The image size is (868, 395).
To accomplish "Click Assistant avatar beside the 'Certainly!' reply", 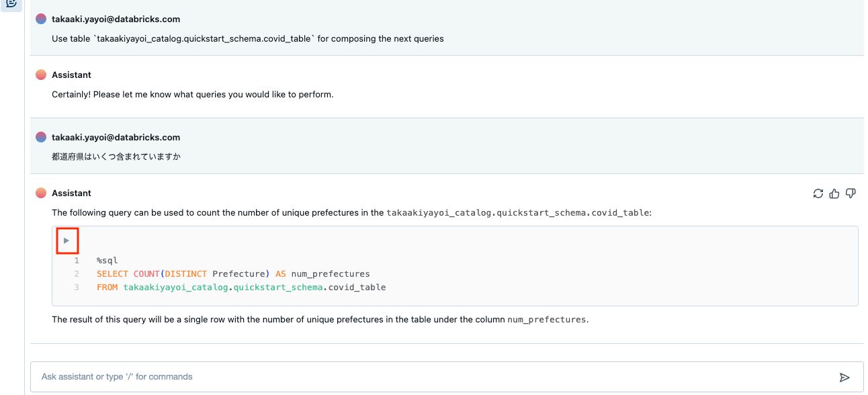I will tap(41, 75).
